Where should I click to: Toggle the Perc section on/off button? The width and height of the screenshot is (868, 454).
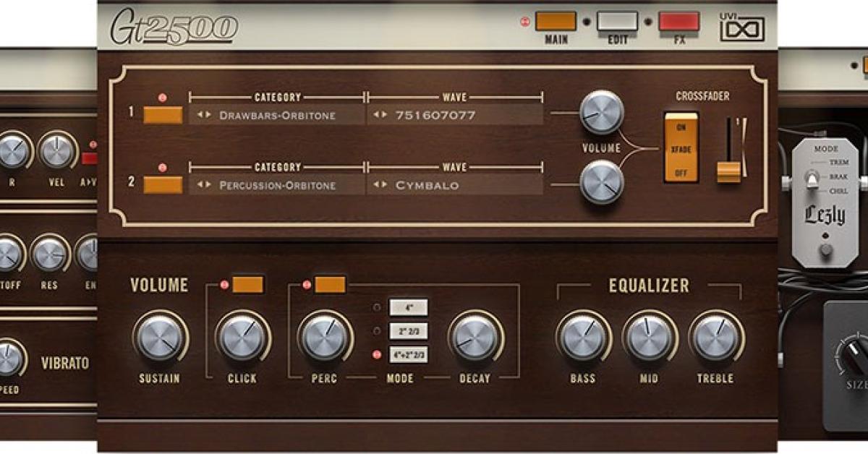tap(330, 285)
